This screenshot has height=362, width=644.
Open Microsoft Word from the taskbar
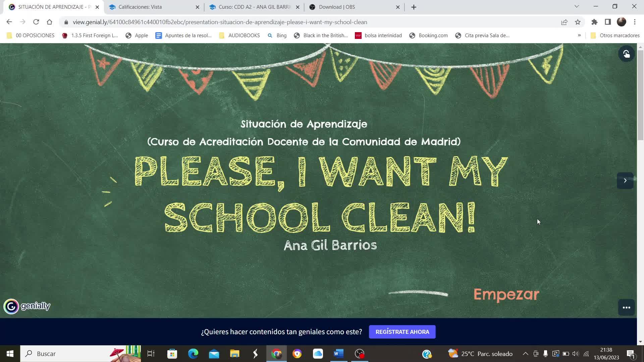pos(338,354)
